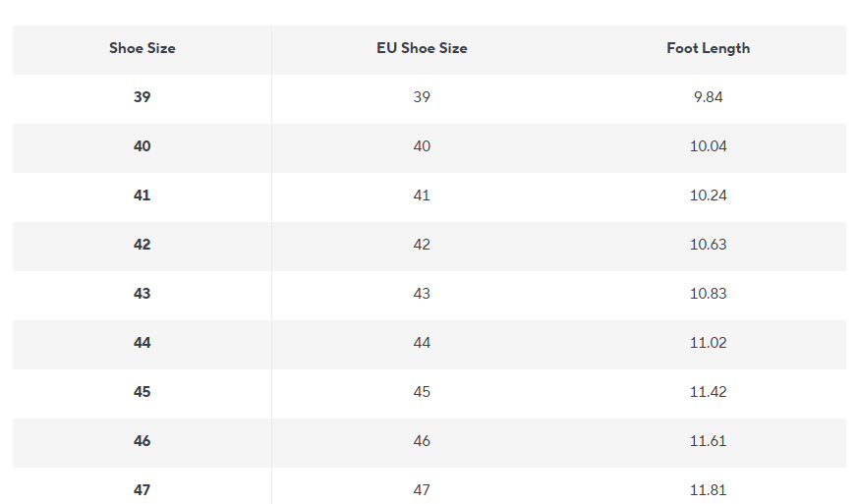This screenshot has height=504, width=858.
Task: Click the EU Shoe Size column header
Action: [422, 48]
